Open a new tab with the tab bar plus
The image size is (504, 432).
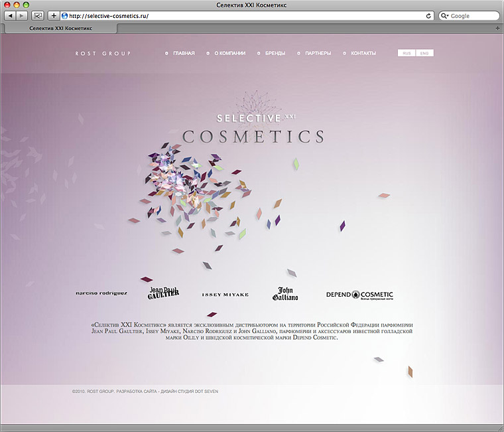pyautogui.click(x=497, y=29)
